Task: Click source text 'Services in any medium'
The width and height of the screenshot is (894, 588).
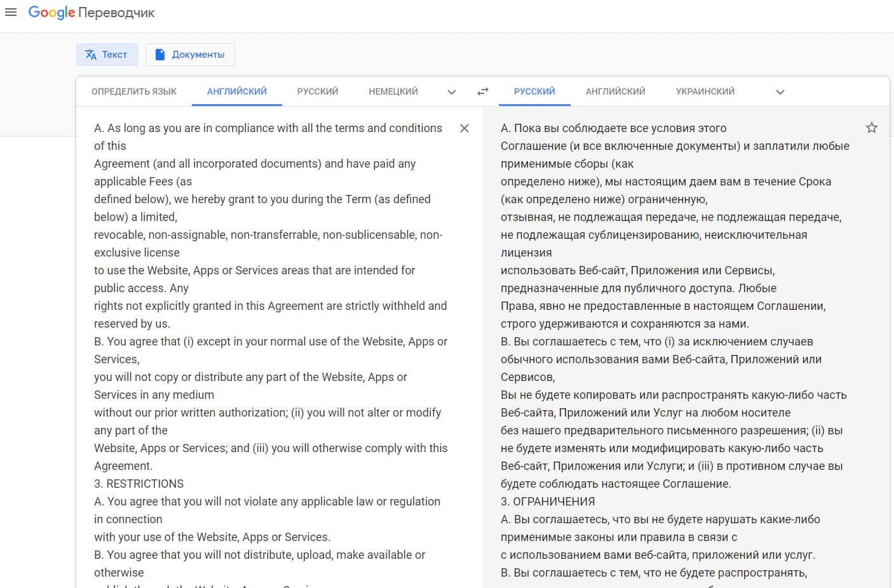Action: point(154,395)
